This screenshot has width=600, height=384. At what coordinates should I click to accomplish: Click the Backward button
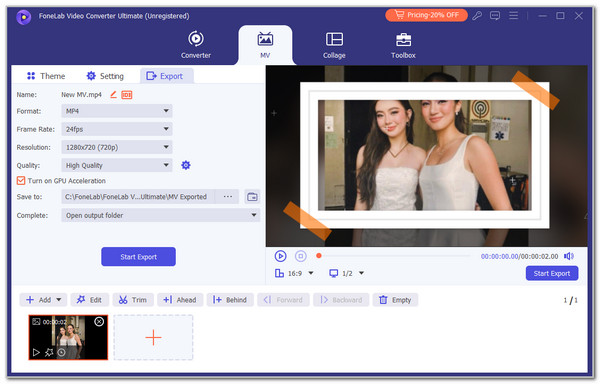pyautogui.click(x=341, y=300)
